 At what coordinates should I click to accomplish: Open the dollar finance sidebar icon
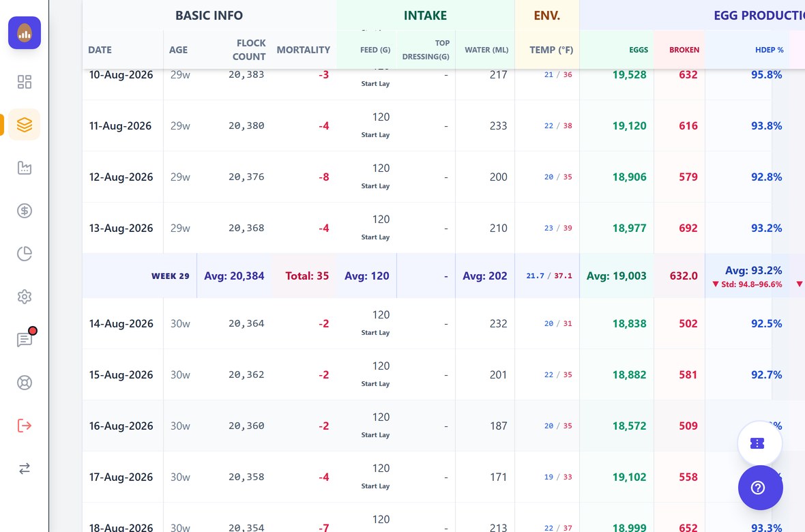coord(24,211)
